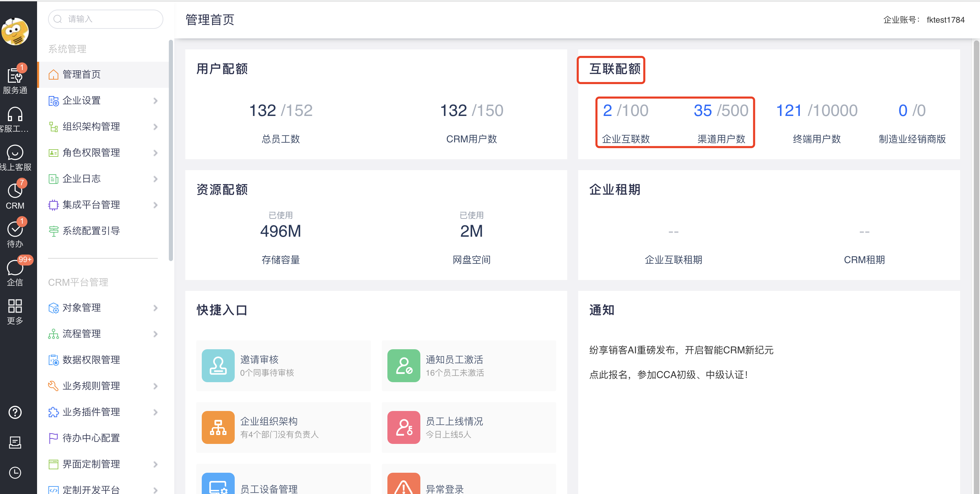Screen dimensions: 980x494
Task: Click the 业务插件管理 puzzle icon
Action: pyautogui.click(x=53, y=412)
